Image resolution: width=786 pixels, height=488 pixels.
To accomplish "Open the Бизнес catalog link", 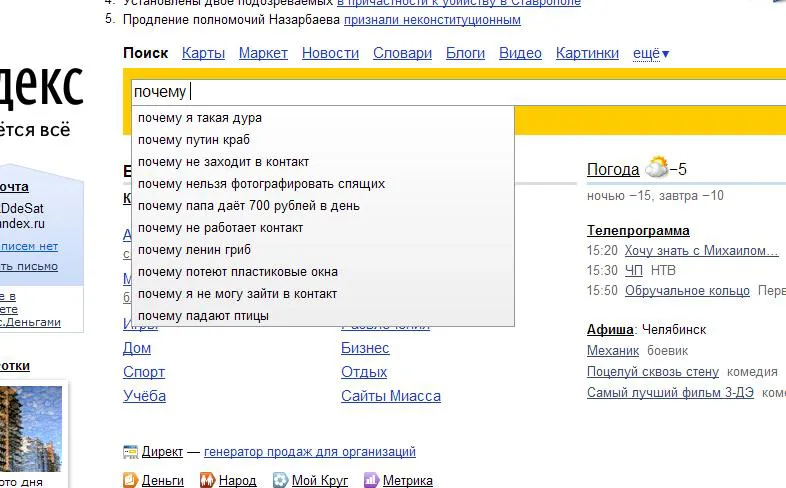I will pyautogui.click(x=365, y=348).
